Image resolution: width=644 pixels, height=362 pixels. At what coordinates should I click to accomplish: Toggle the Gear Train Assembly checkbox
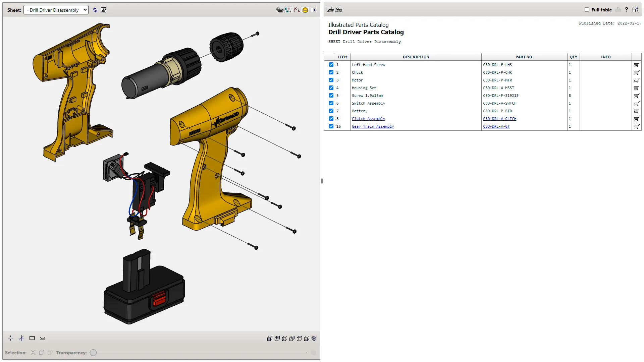[x=331, y=126]
